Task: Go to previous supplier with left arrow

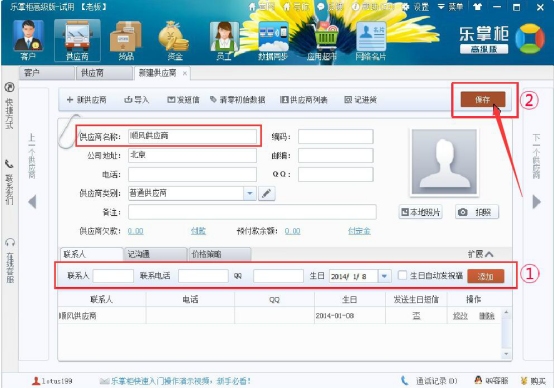Action: click(x=32, y=202)
